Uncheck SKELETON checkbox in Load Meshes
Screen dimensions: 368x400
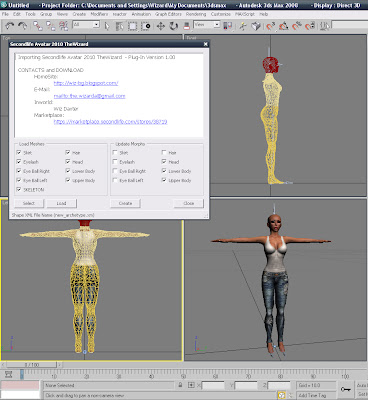(19, 189)
